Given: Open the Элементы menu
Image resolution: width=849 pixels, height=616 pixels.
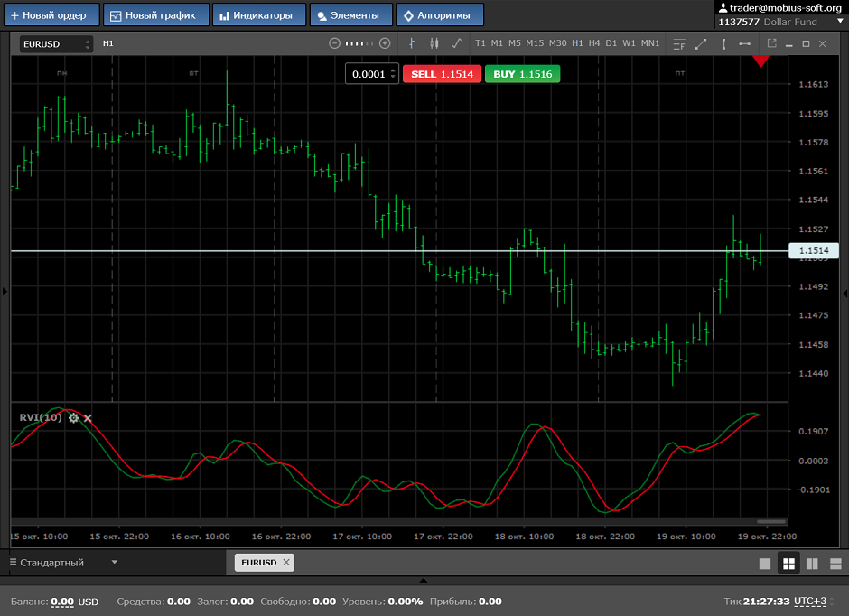Looking at the screenshot, I should point(350,14).
